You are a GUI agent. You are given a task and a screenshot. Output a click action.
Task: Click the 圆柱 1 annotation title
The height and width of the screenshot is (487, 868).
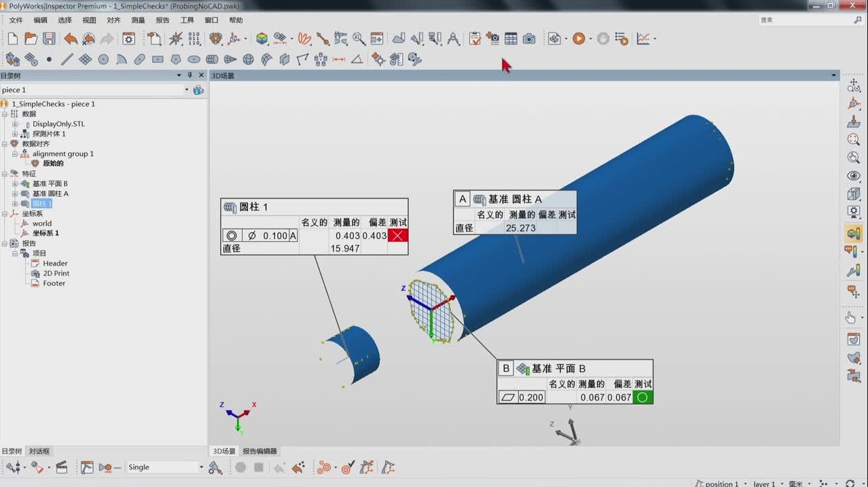point(253,207)
